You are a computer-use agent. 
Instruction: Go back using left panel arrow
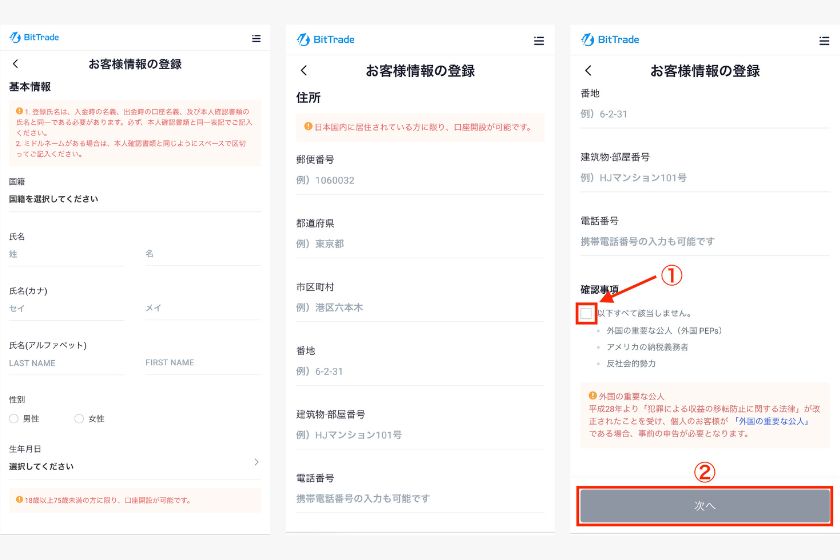[x=16, y=64]
